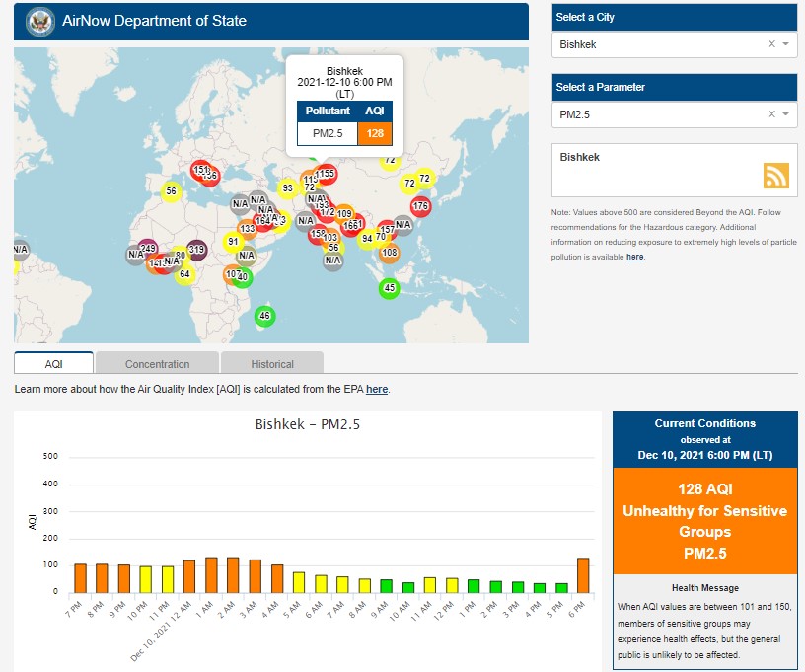Image resolution: width=805 pixels, height=672 pixels.
Task: Open the EPA AQI calculation 'here' link
Action: tap(377, 389)
